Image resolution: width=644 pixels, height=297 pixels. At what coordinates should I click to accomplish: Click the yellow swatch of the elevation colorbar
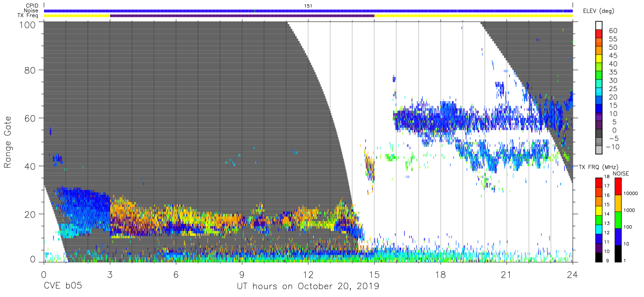click(x=599, y=60)
